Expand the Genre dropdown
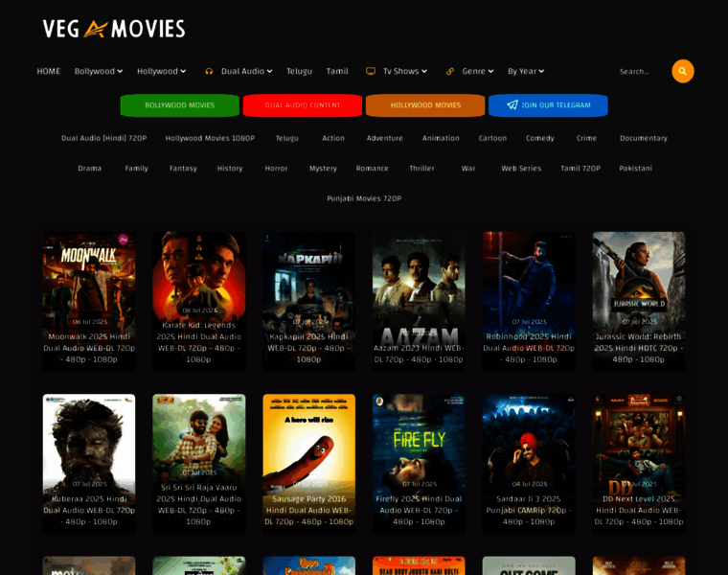 [x=478, y=71]
